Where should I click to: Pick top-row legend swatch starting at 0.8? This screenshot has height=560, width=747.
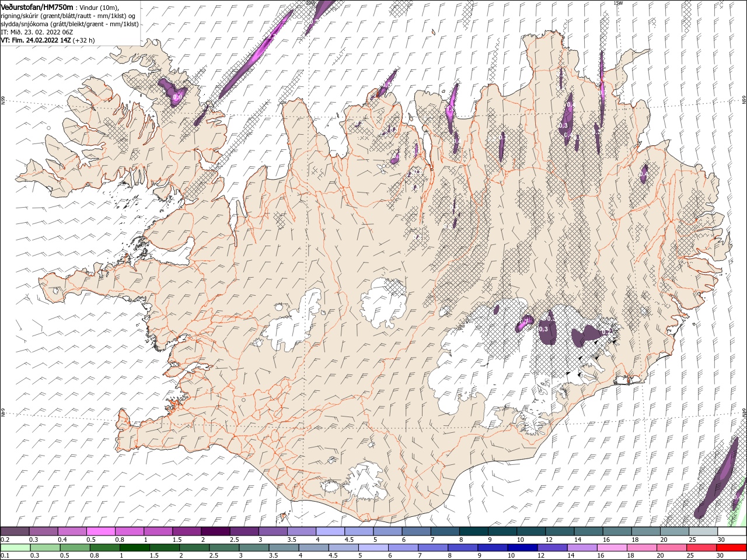(129, 531)
